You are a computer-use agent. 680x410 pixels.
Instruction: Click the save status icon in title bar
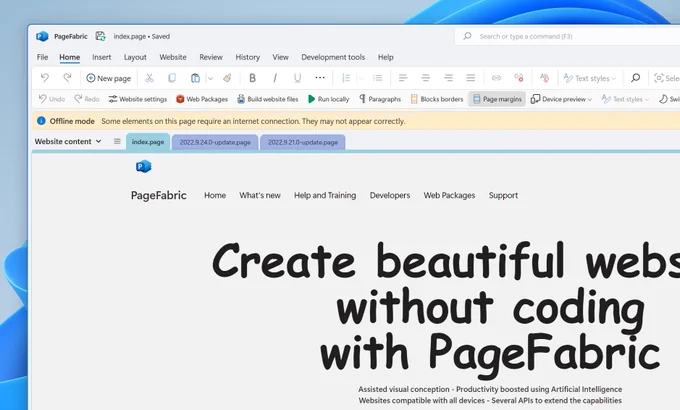click(x=101, y=36)
